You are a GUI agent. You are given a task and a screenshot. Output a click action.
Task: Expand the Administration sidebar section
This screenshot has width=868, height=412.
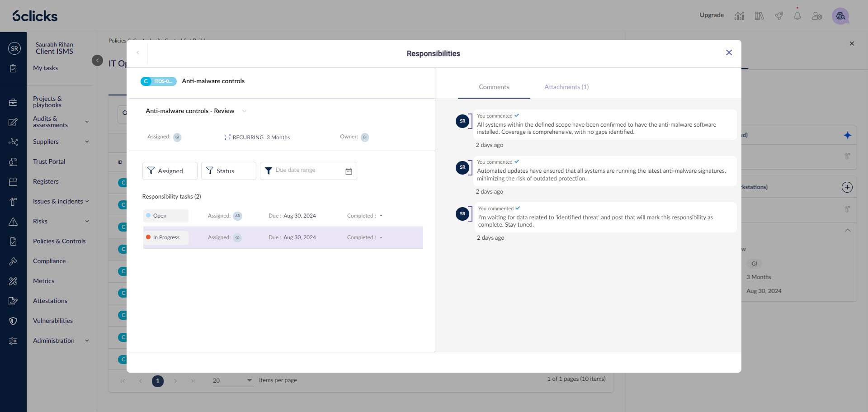tap(87, 341)
